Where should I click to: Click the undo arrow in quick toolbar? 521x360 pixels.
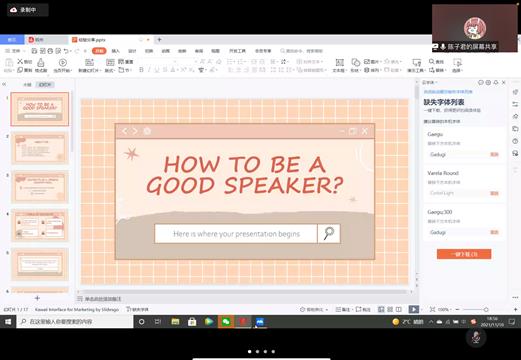(66, 51)
